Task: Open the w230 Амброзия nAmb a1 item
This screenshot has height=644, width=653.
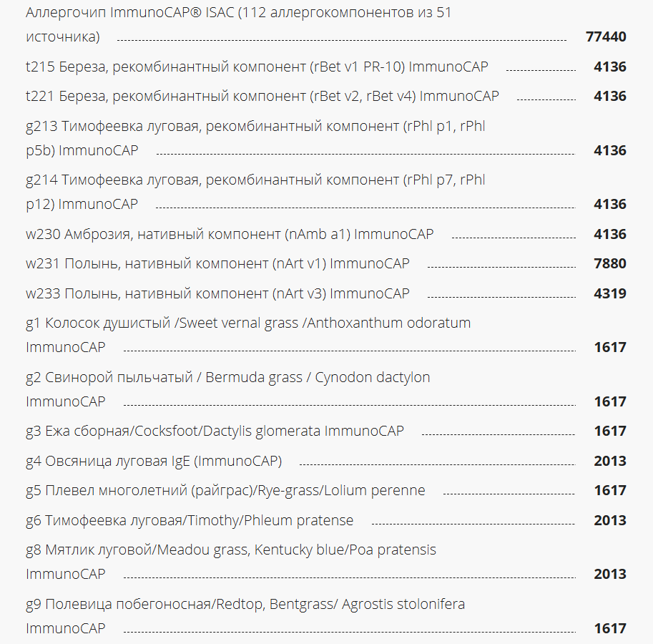Action: click(x=230, y=235)
